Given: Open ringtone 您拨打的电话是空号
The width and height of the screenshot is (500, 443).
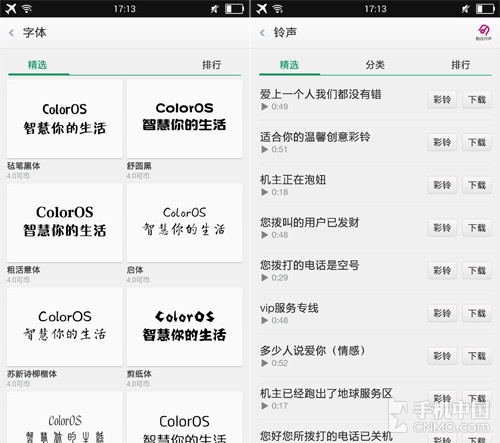Looking at the screenshot, I should point(310,265).
